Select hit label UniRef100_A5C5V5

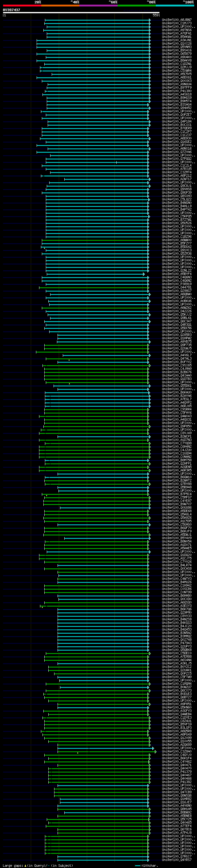click(x=177, y=74)
